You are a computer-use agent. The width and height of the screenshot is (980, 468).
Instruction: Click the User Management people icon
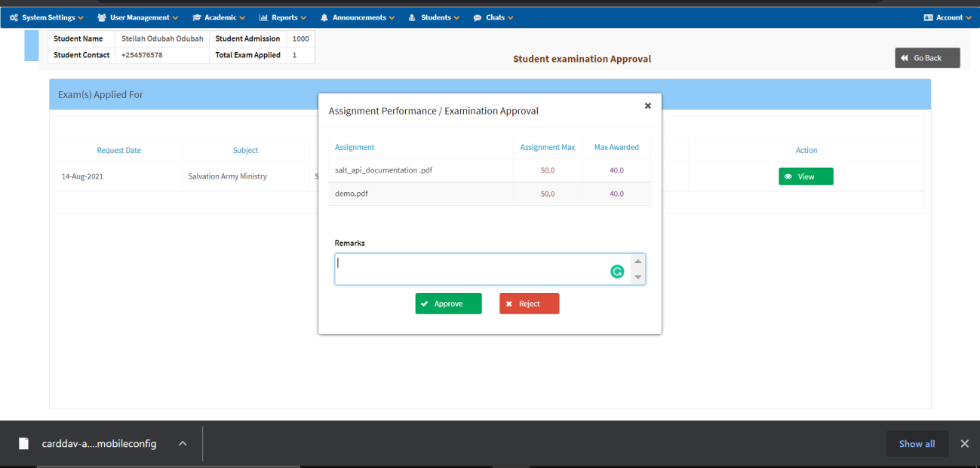tap(102, 17)
